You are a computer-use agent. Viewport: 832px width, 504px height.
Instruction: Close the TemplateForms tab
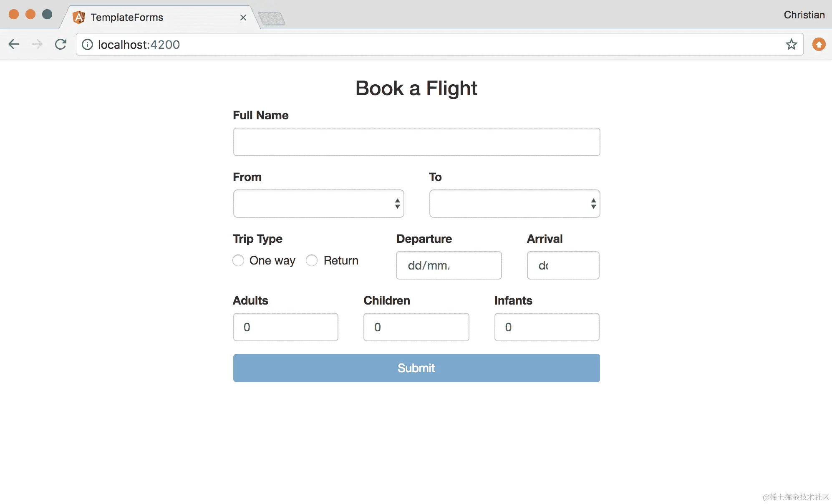(243, 18)
